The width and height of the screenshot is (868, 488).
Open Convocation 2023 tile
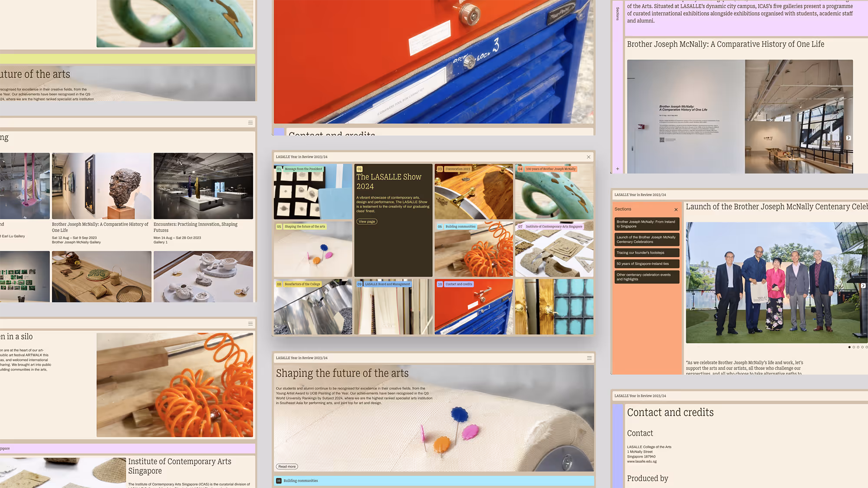click(x=473, y=191)
